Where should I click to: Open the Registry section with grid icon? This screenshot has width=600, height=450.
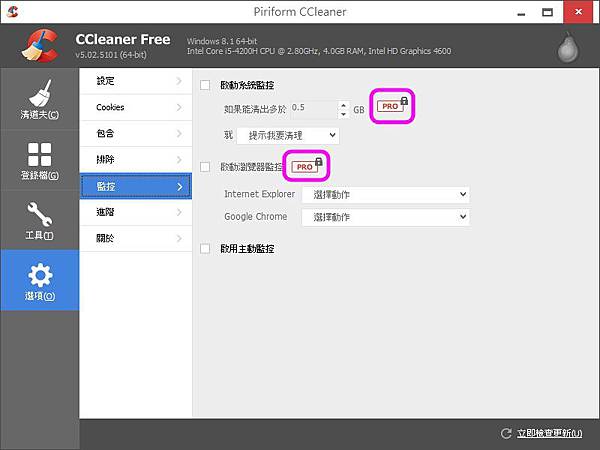(40, 160)
